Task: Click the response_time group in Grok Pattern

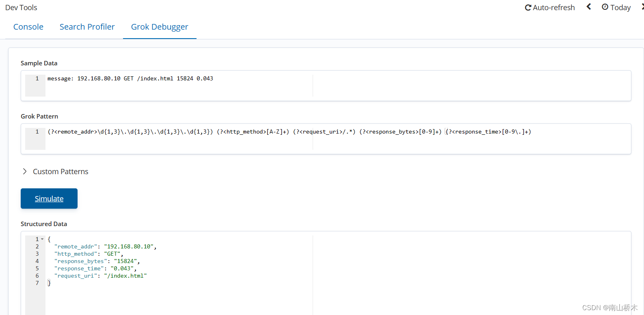Action: pos(488,132)
